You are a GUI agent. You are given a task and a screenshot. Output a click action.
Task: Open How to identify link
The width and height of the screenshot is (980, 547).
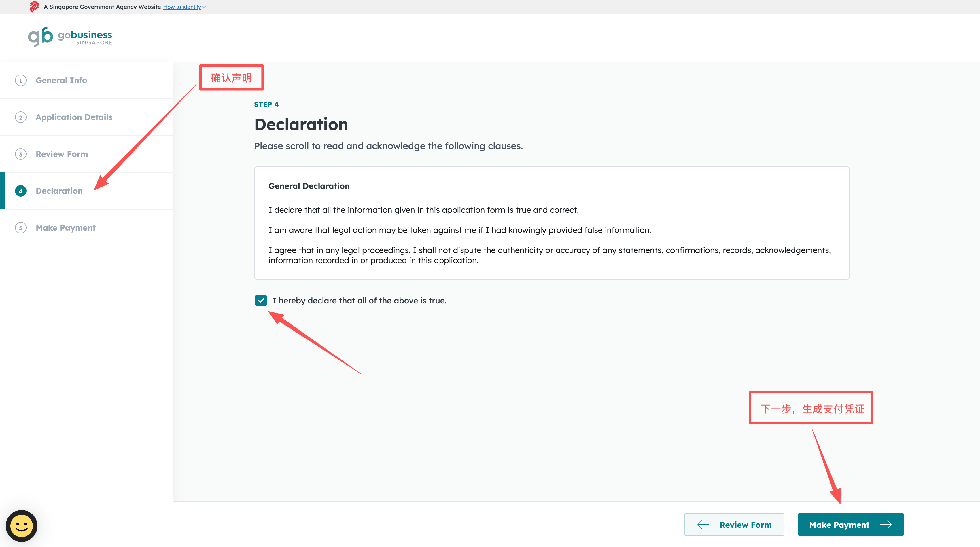pos(182,7)
